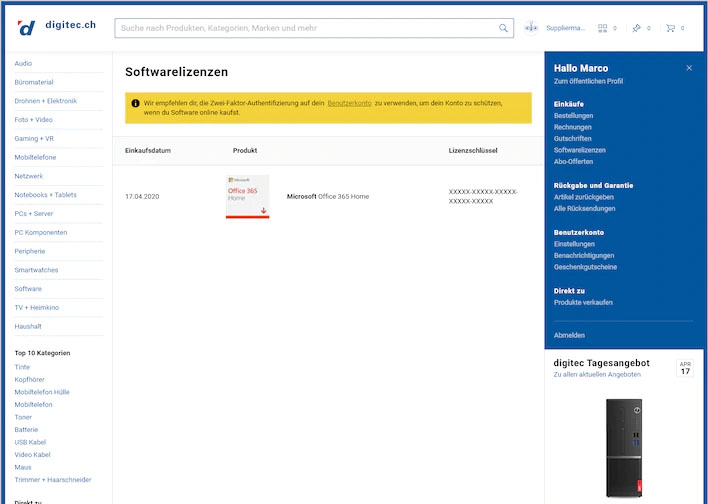Image resolution: width=708 pixels, height=504 pixels.
Task: Open Zu allen aktuellen Angeboten link
Action: tap(597, 374)
